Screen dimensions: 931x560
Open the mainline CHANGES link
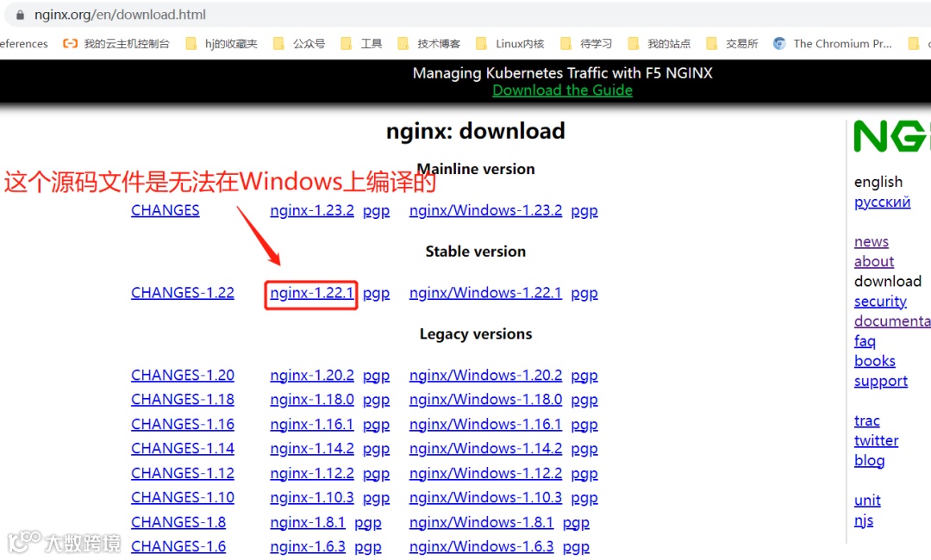[x=165, y=210]
